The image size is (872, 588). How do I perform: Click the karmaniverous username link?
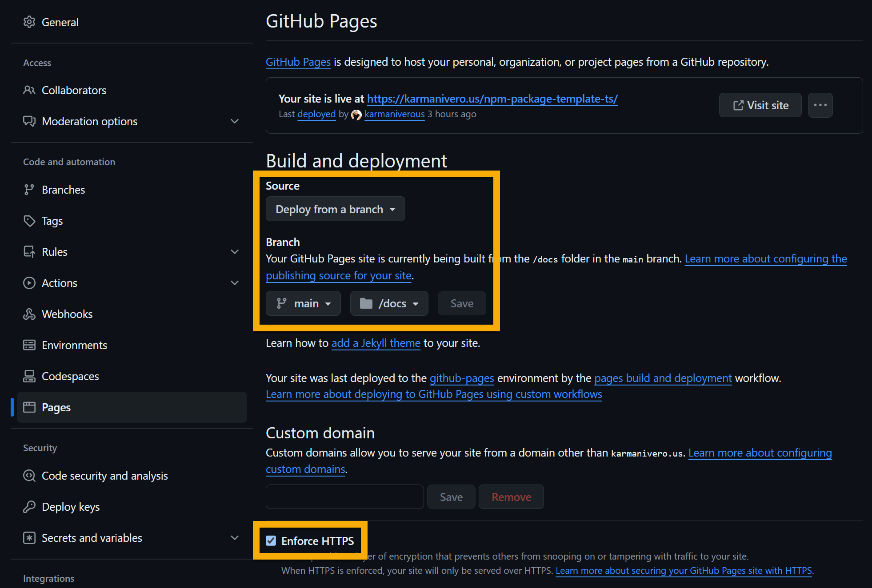tap(395, 114)
